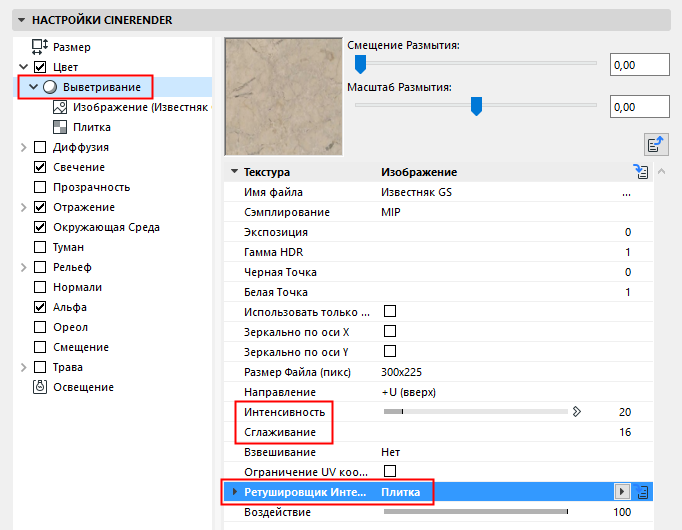The height and width of the screenshot is (530, 682).
Task: Click the Изображение image layer icon
Action: tap(60, 107)
